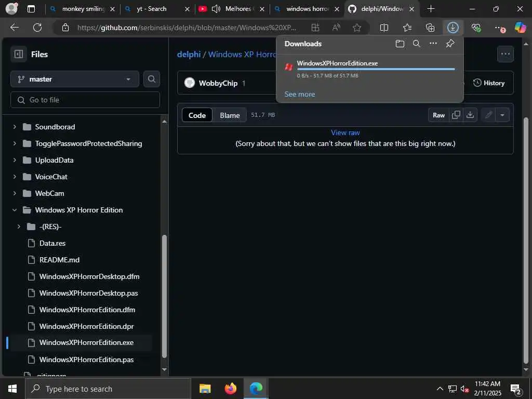532x399 pixels.
Task: Open the master branch dropdown
Action: [x=75, y=79]
